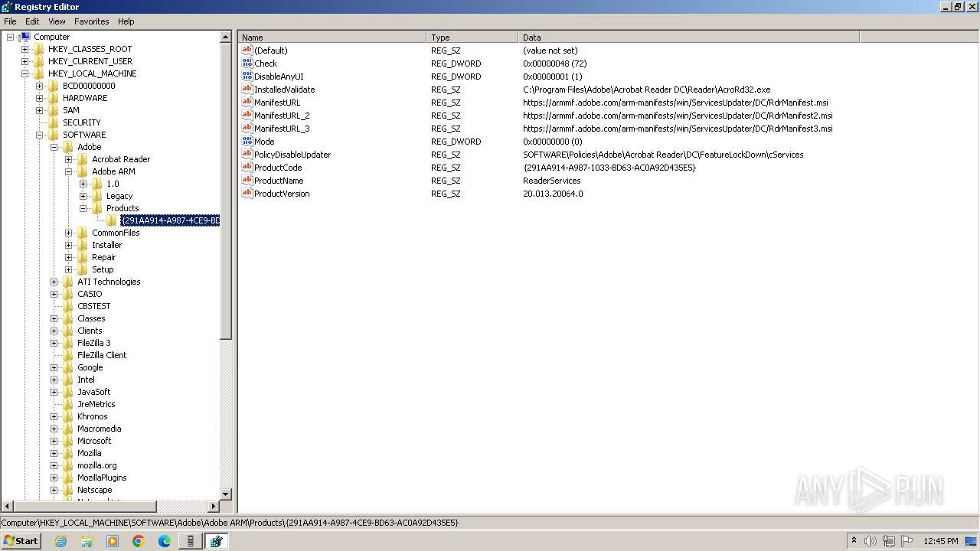Expand the Legacy key under Adobe ARM
The image size is (980, 551).
[83, 196]
